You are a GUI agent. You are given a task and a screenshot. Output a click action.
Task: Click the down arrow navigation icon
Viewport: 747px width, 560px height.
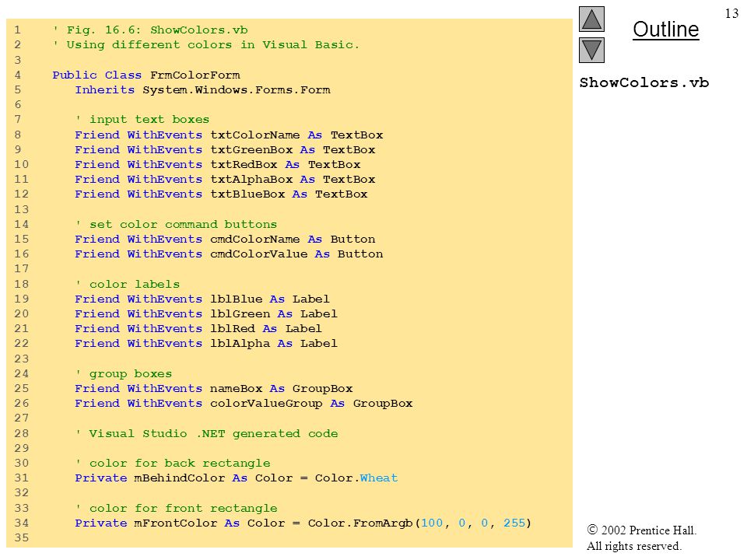click(591, 50)
